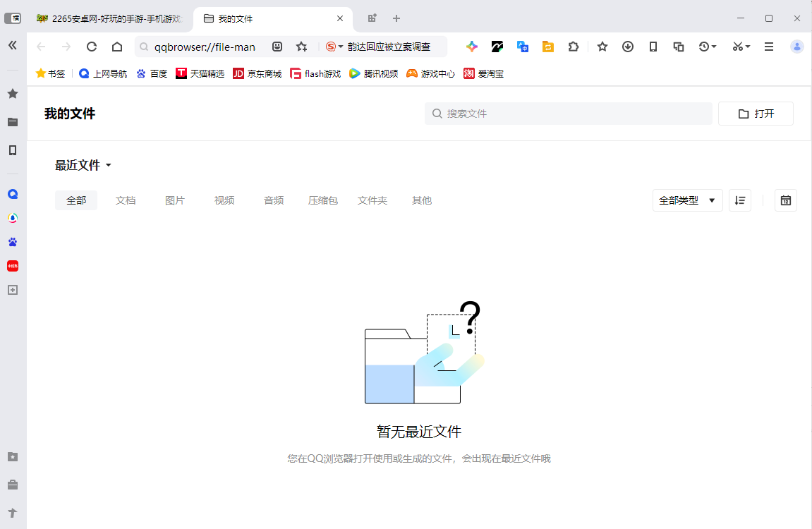
Task: Toggle the sort order icon
Action: [739, 200]
